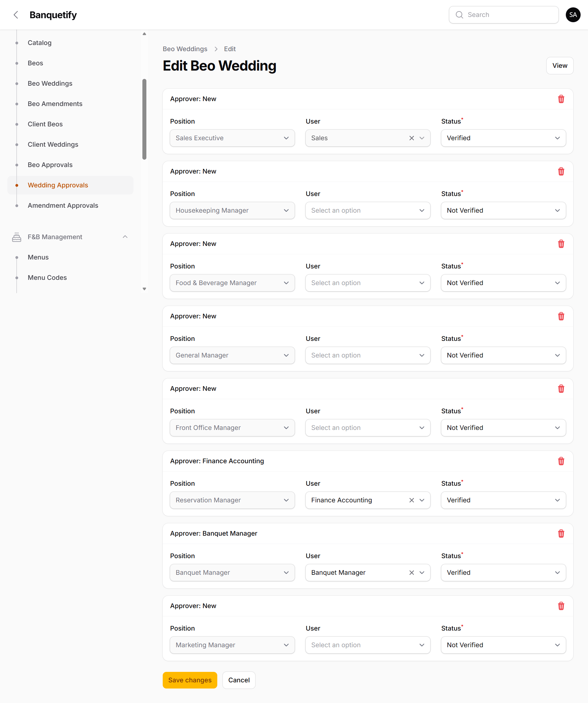This screenshot has height=703, width=588.
Task: Delete the General Manager approver
Action: tap(561, 316)
